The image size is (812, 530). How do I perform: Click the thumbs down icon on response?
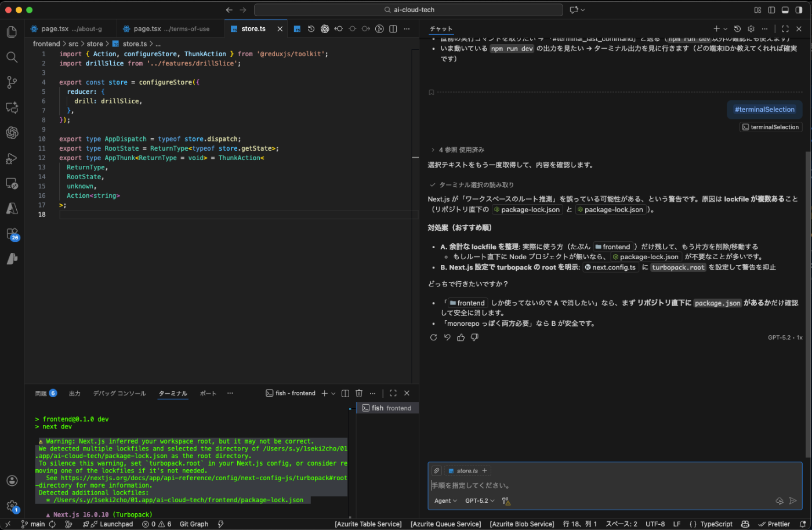474,337
